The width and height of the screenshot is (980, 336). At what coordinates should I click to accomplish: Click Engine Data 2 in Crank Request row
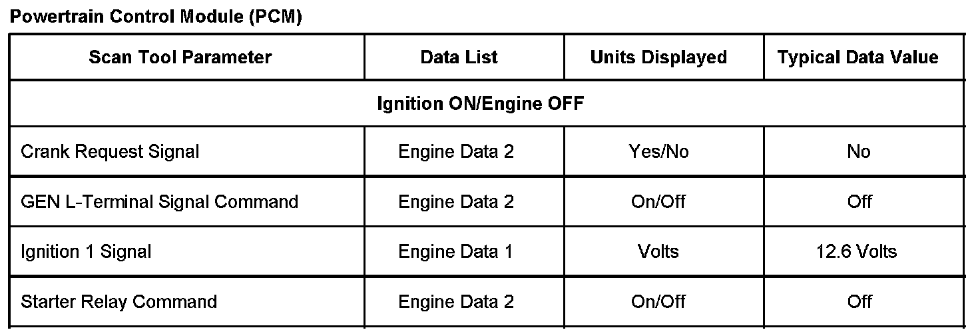coord(456,152)
